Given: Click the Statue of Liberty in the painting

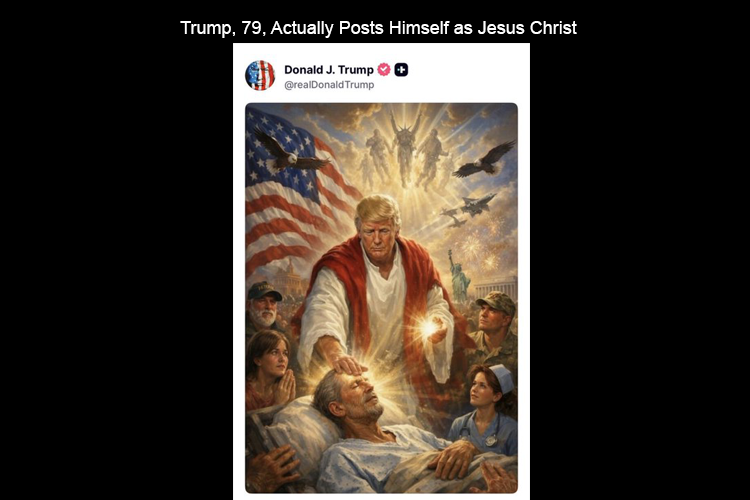Looking at the screenshot, I should coord(458,277).
